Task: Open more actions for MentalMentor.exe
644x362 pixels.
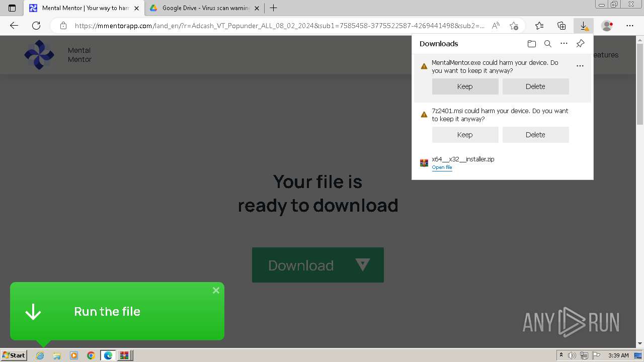Action: click(580, 66)
